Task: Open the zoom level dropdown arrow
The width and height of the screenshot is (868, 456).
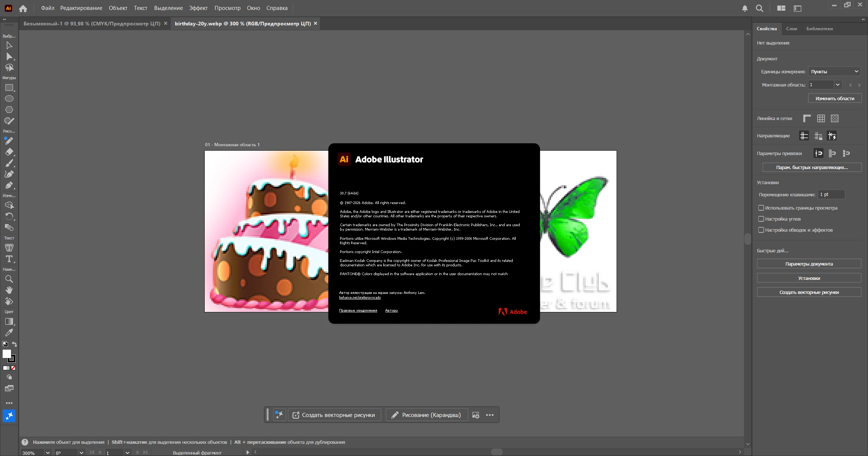Action: (48, 452)
